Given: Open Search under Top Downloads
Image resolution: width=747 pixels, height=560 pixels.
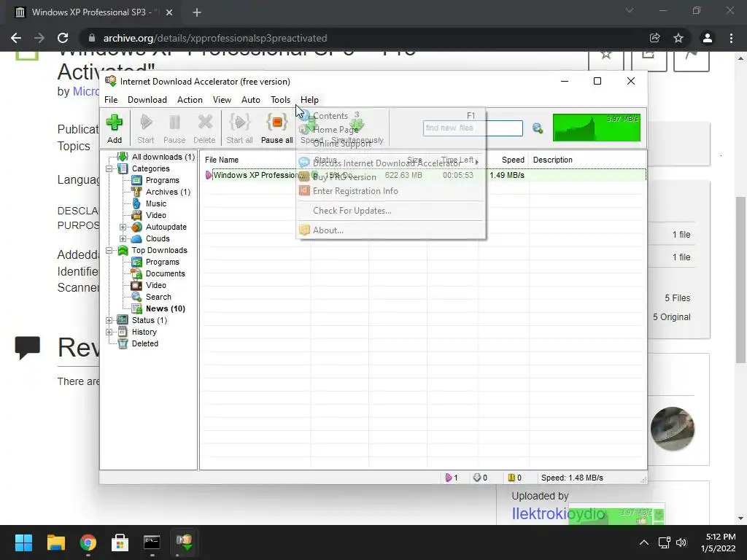Looking at the screenshot, I should (x=158, y=297).
